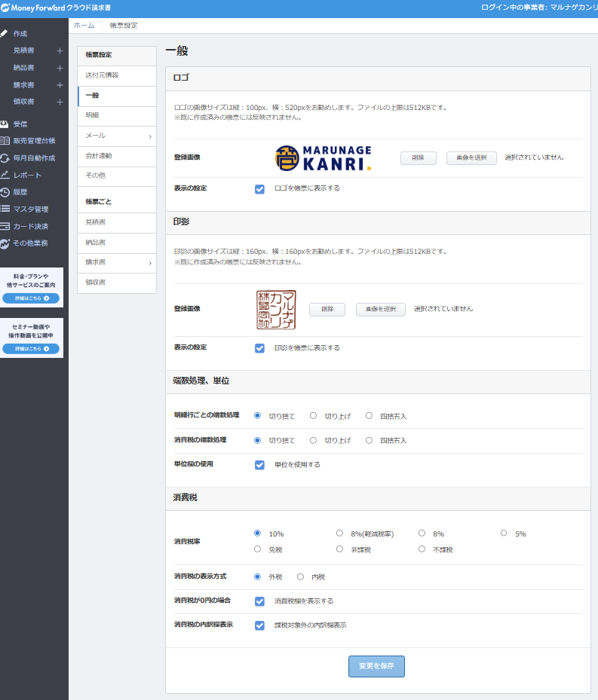Screen dimensions: 598x700
Task: Expand the 請求書 item under 帳票ごと
Action: point(149,263)
